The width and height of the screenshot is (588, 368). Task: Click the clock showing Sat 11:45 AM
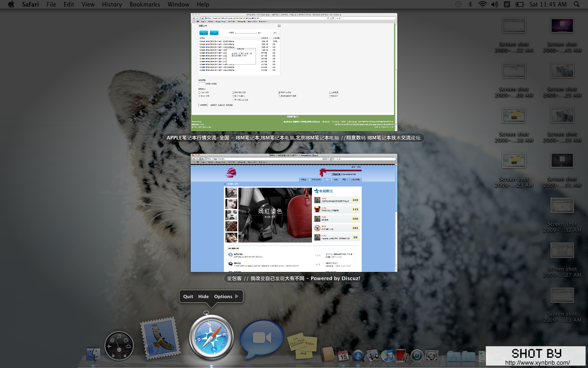pos(548,4)
